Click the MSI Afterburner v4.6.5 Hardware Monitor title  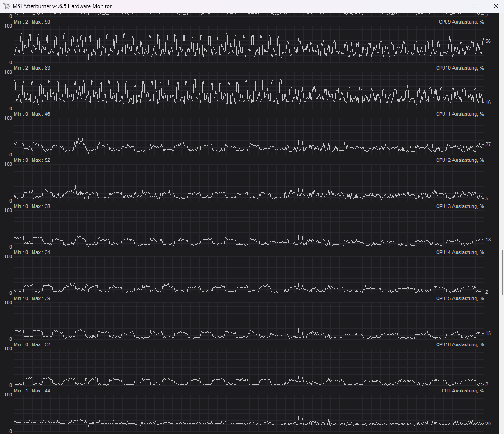62,6
